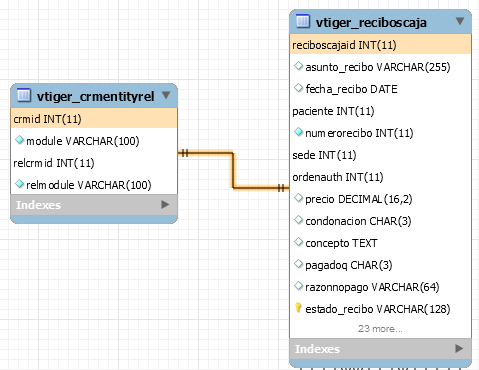Select the concepto TEXT column
This screenshot has width=479, height=370.
(380, 243)
